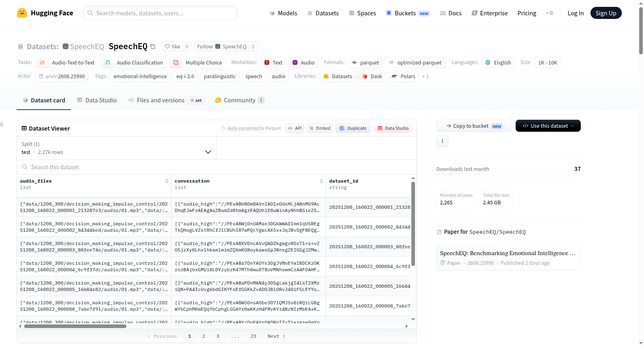Screen dimensions: 644x347
Task: Filter by Text modality
Action: click(273, 62)
